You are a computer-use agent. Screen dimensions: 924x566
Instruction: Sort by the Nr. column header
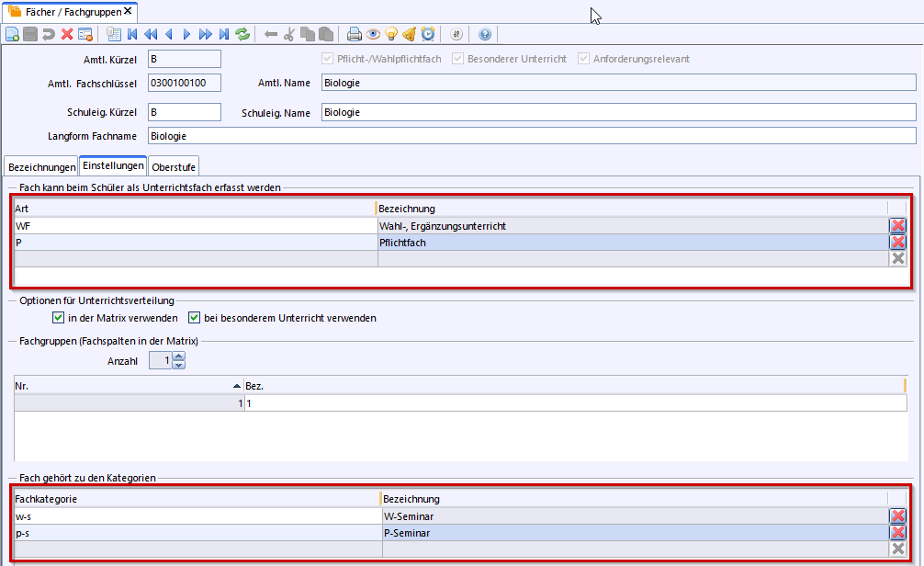point(129,386)
